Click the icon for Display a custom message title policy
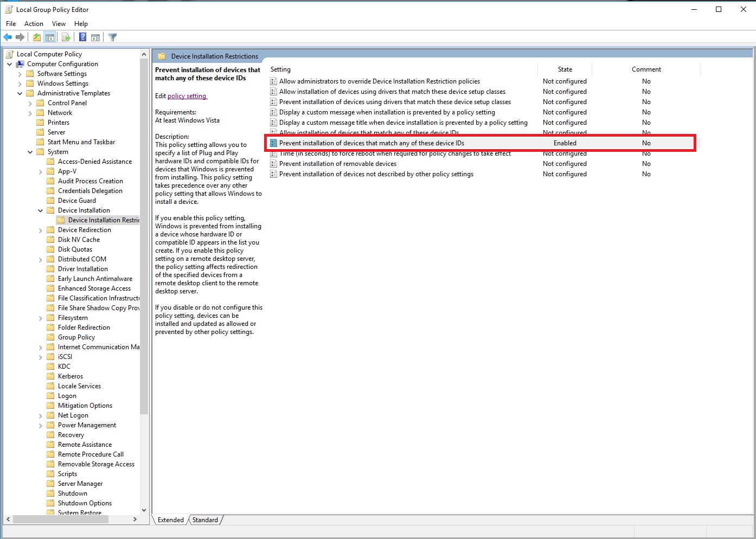Screen dimensions: 756x539 (274, 123)
